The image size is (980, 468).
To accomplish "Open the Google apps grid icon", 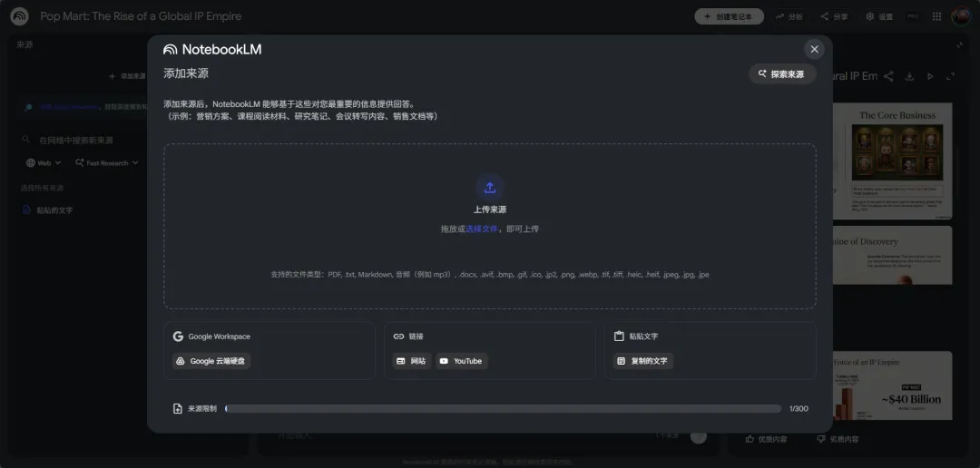I will pos(936,17).
